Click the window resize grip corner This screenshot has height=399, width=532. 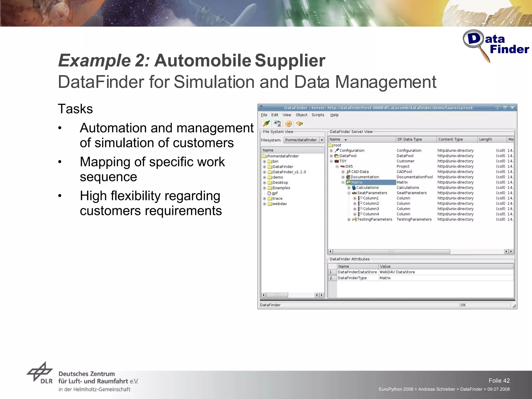click(x=514, y=306)
